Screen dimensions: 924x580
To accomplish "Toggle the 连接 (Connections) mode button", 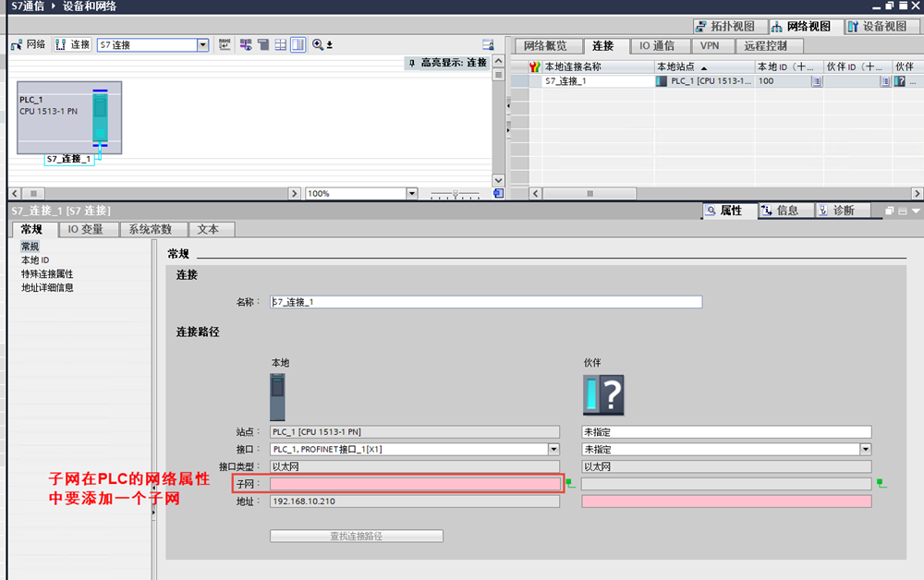I will coord(72,44).
